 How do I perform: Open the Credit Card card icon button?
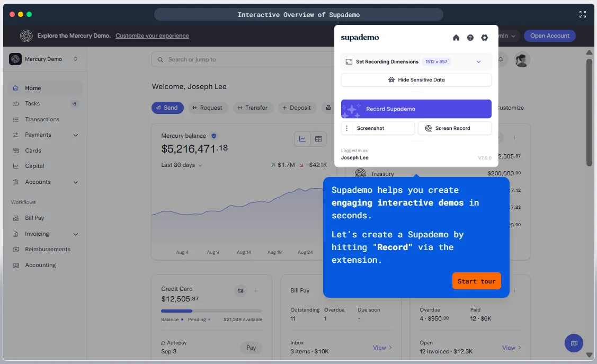240,290
